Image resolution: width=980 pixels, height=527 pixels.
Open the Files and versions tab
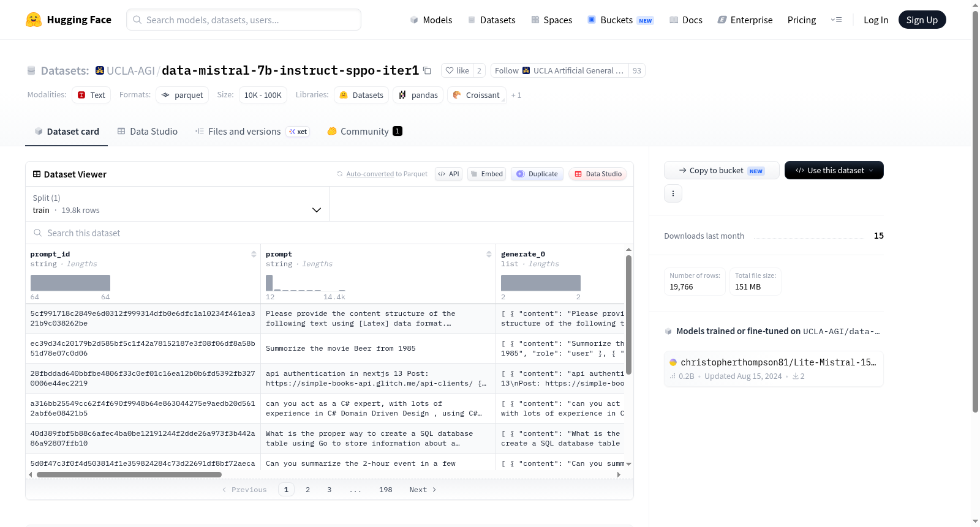click(252, 132)
